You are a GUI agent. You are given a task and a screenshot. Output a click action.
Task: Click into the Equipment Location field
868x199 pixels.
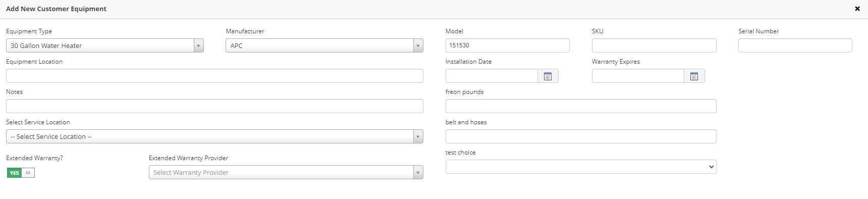pyautogui.click(x=214, y=76)
